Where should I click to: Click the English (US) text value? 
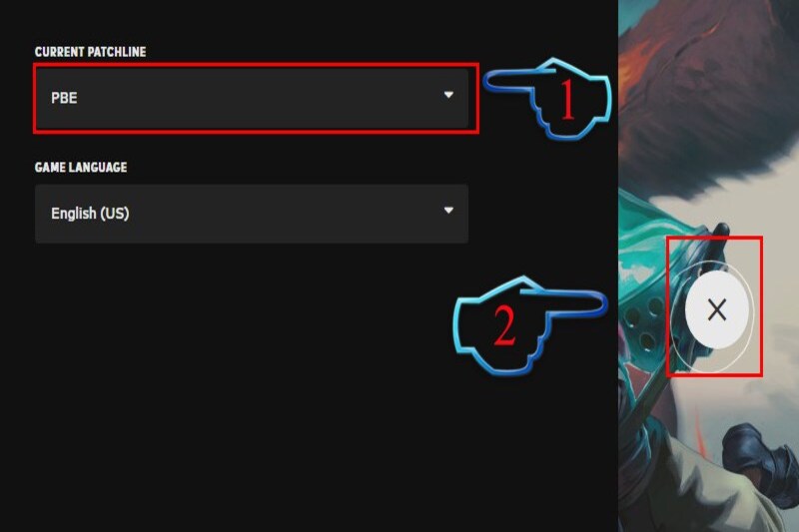click(x=90, y=214)
